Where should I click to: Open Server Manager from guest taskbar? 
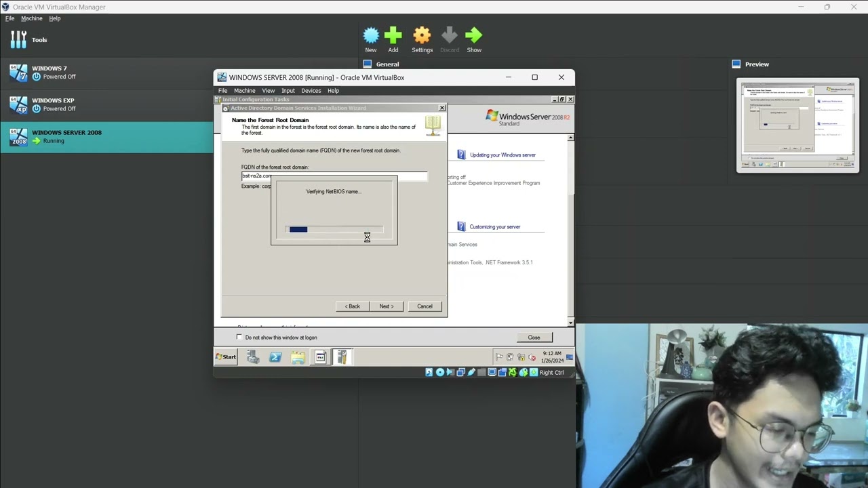253,357
